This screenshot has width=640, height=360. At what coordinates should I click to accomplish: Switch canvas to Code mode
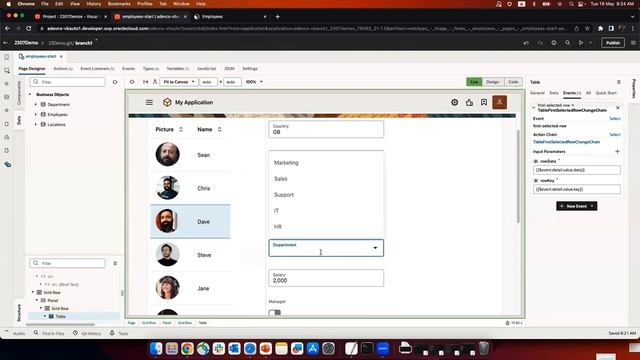click(x=513, y=82)
